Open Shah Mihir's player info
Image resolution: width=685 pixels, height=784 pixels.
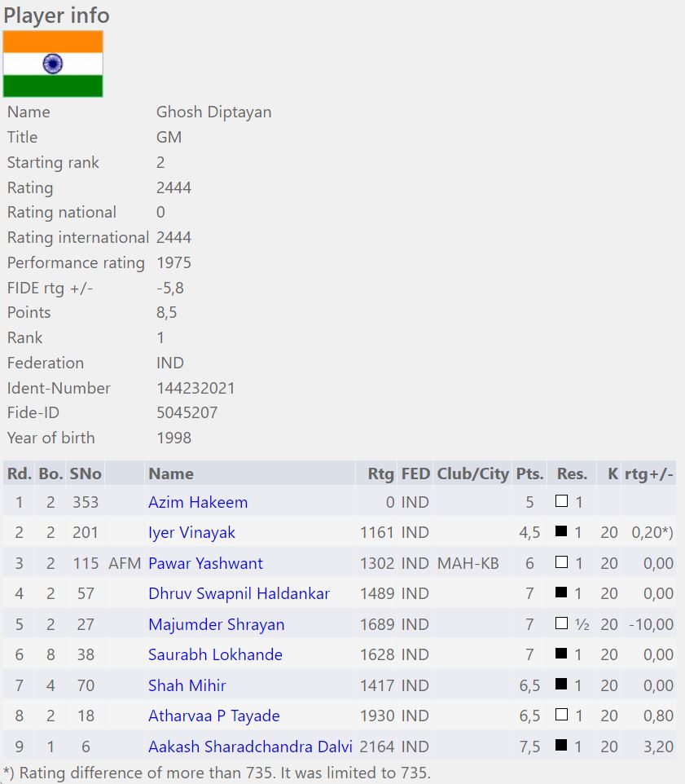pyautogui.click(x=187, y=686)
